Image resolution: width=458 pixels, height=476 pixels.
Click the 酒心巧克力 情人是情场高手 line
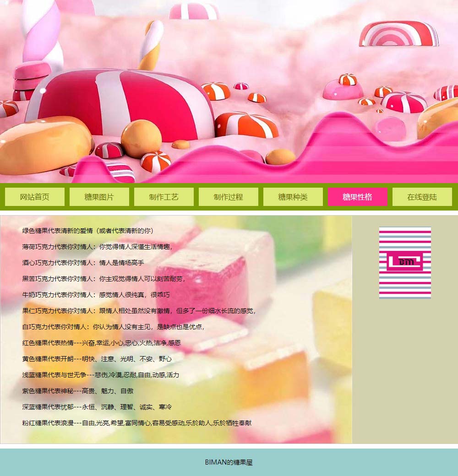point(83,263)
